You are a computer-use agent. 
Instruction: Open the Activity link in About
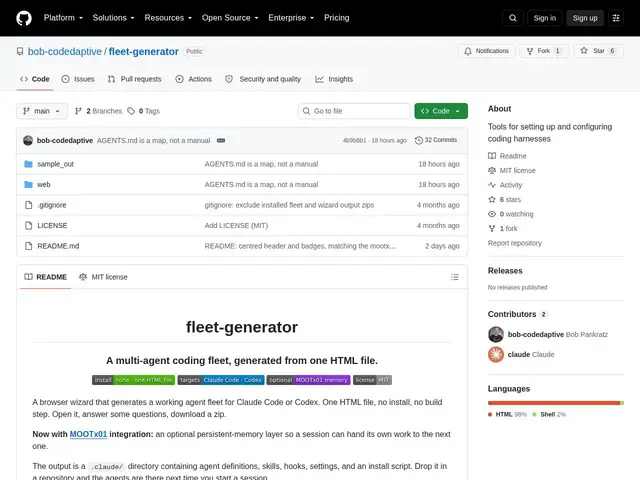[x=505, y=185]
